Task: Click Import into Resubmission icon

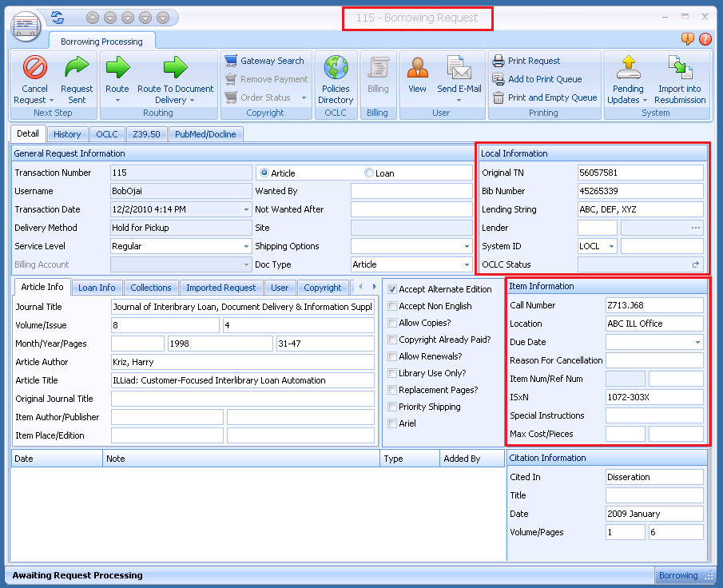Action: (679, 68)
